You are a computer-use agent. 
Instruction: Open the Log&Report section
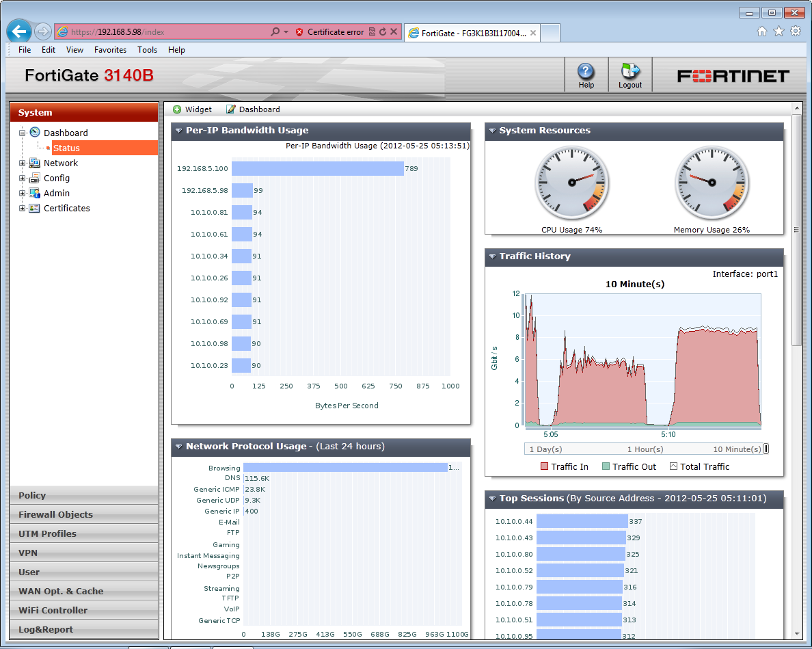84,629
